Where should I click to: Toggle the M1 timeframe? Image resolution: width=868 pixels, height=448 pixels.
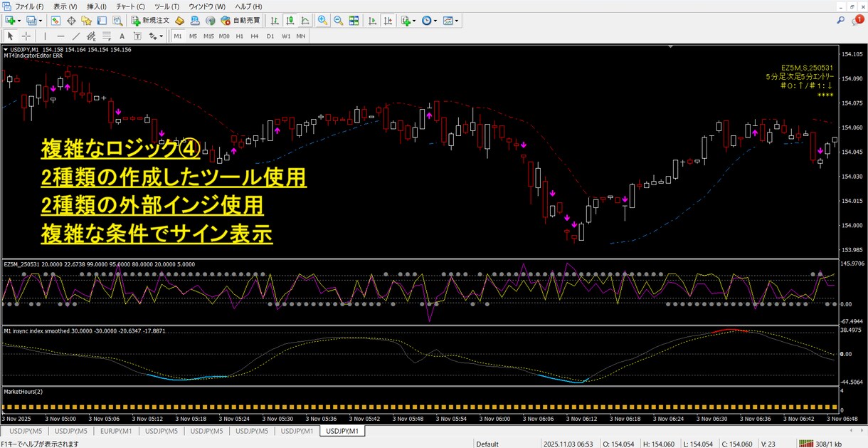coord(178,36)
